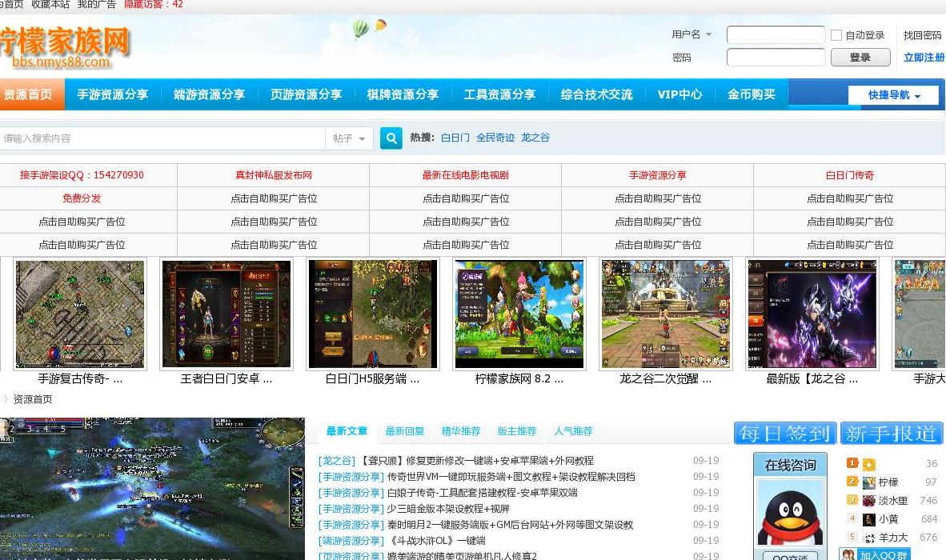
Task: Open 棋牌资源分享 nav item
Action: click(403, 94)
